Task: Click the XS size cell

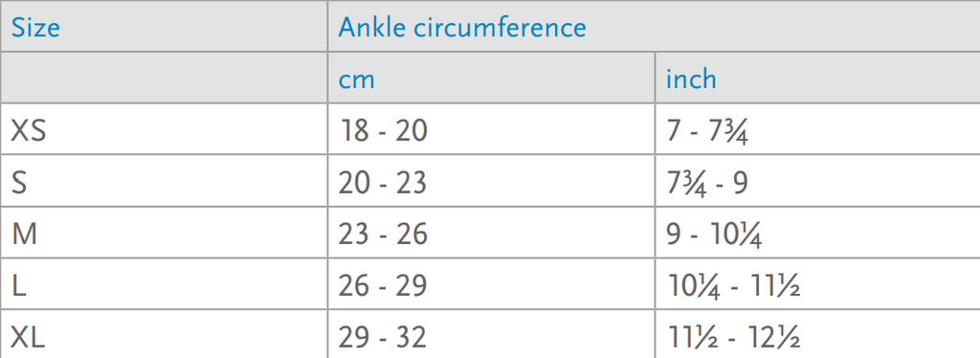Action: [x=164, y=128]
